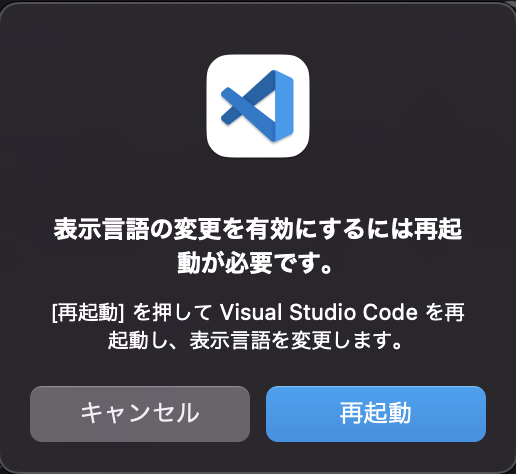516x474 pixels.
Task: Click the Visual Studio Code app icon
Action: pos(258,106)
